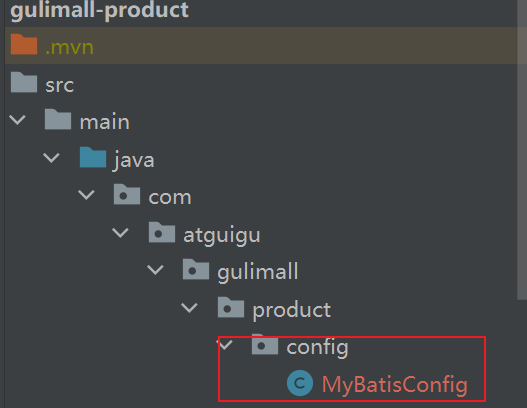527x408 pixels.
Task: Click the atguigu package icon
Action: click(x=162, y=232)
